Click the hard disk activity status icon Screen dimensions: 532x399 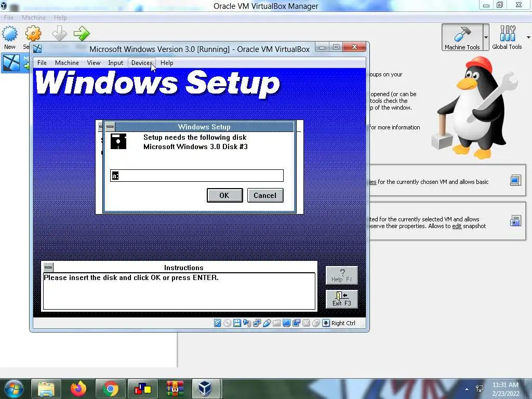(218, 323)
